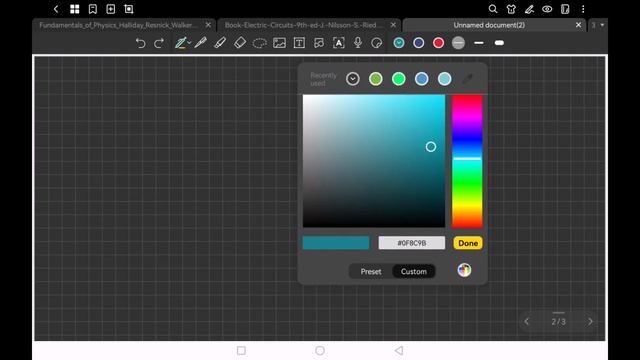Pick the olive green recent color
This screenshot has height=360, width=640.
(x=376, y=79)
